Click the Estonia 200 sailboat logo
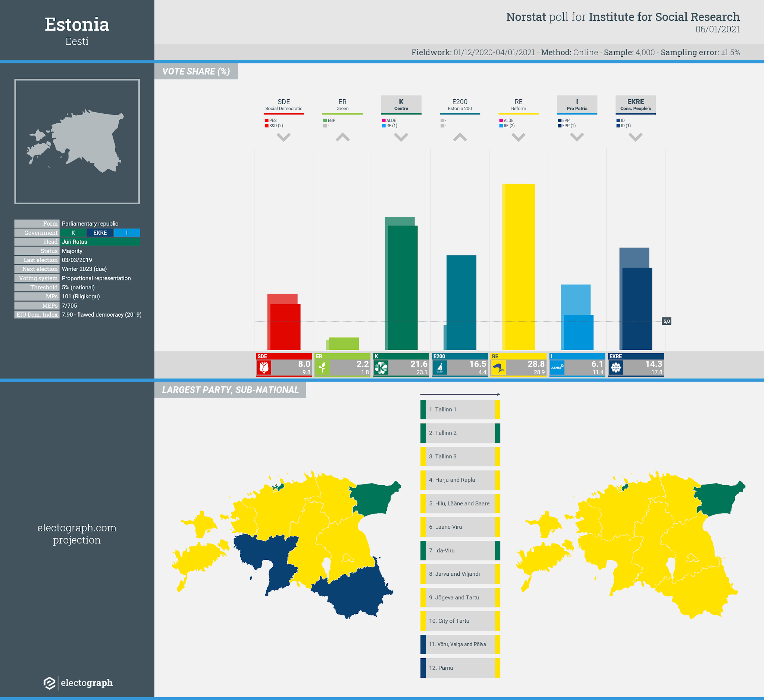 [440, 367]
